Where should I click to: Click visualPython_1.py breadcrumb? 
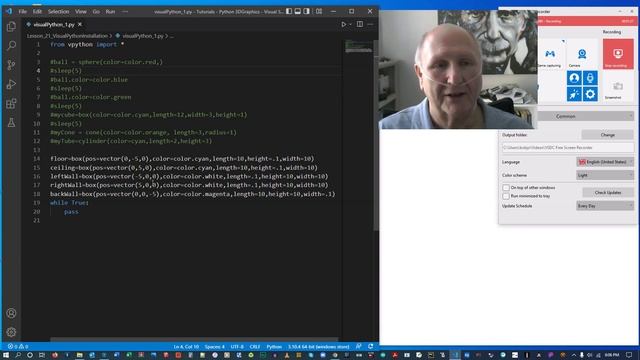[142, 36]
